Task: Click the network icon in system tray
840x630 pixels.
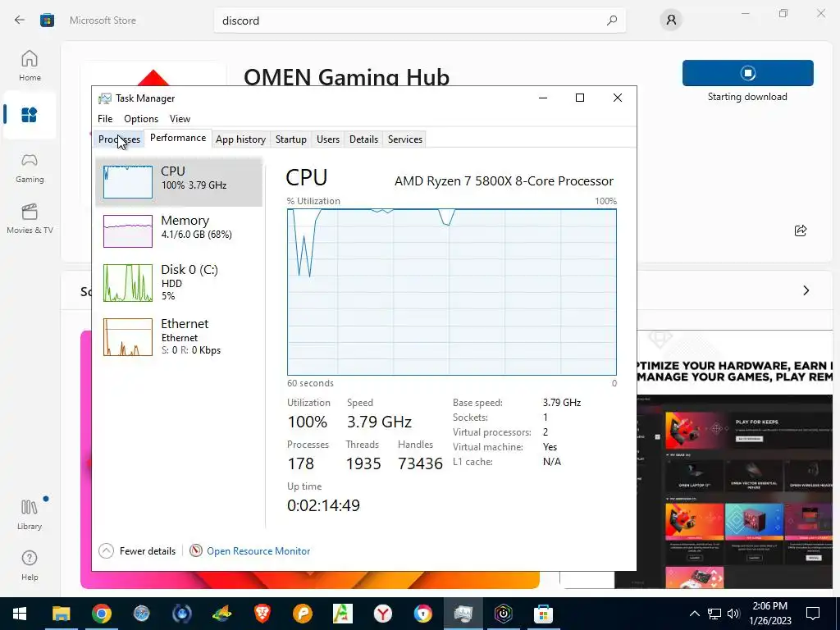Action: coord(714,614)
